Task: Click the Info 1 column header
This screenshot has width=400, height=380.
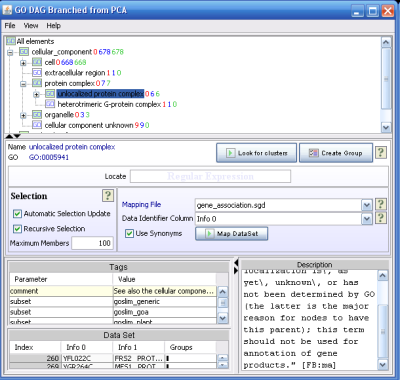Action: [x=138, y=347]
